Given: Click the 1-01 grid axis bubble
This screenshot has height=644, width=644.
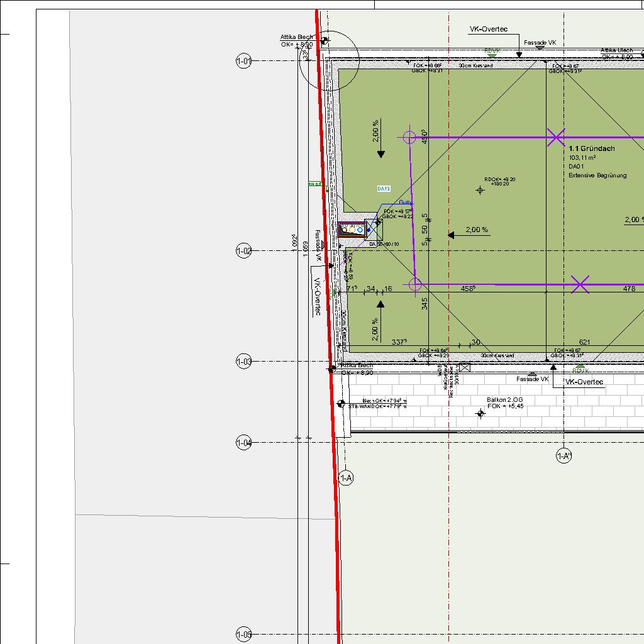Looking at the screenshot, I should click(x=243, y=61).
